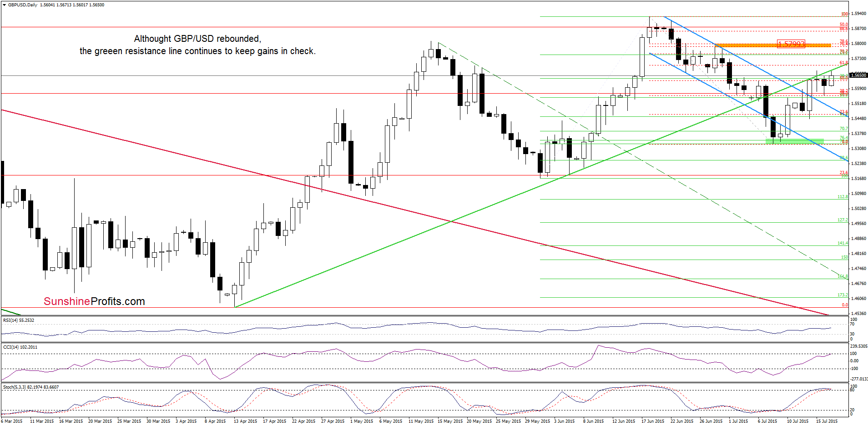Click the 6 Jul 2015 date label
This screenshot has width=868, height=425.
[767, 421]
